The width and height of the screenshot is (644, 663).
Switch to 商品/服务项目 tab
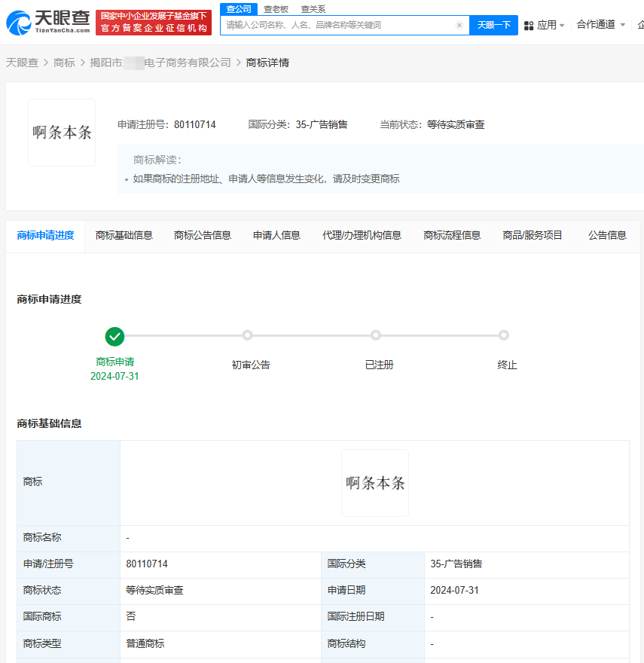click(533, 236)
